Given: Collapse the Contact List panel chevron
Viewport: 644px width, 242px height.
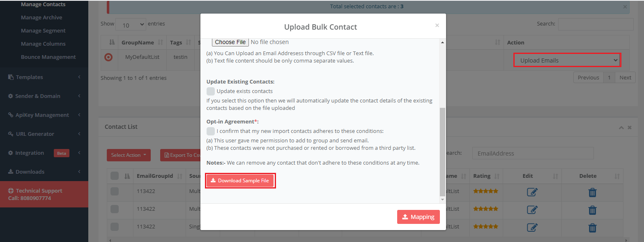Looking at the screenshot, I should pyautogui.click(x=621, y=128).
